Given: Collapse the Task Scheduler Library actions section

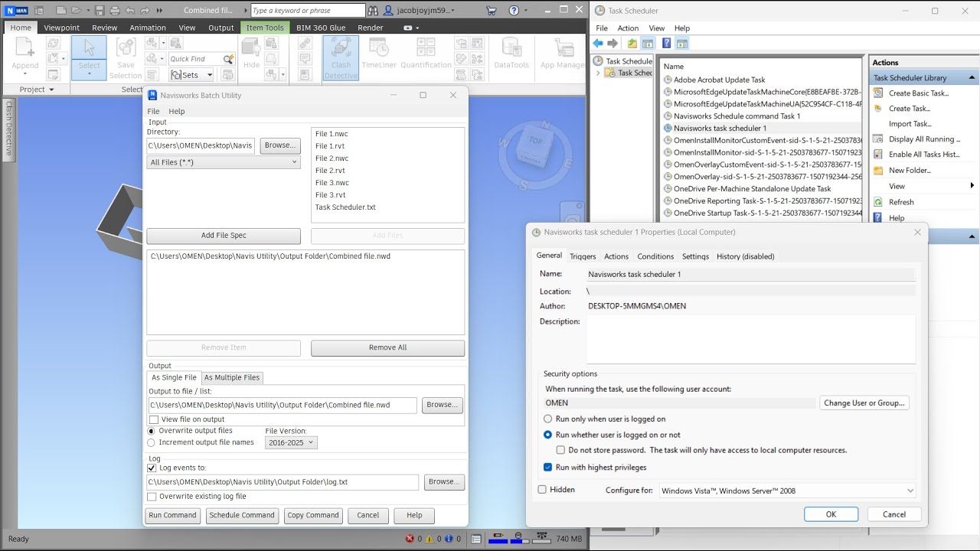Looking at the screenshot, I should tap(972, 78).
